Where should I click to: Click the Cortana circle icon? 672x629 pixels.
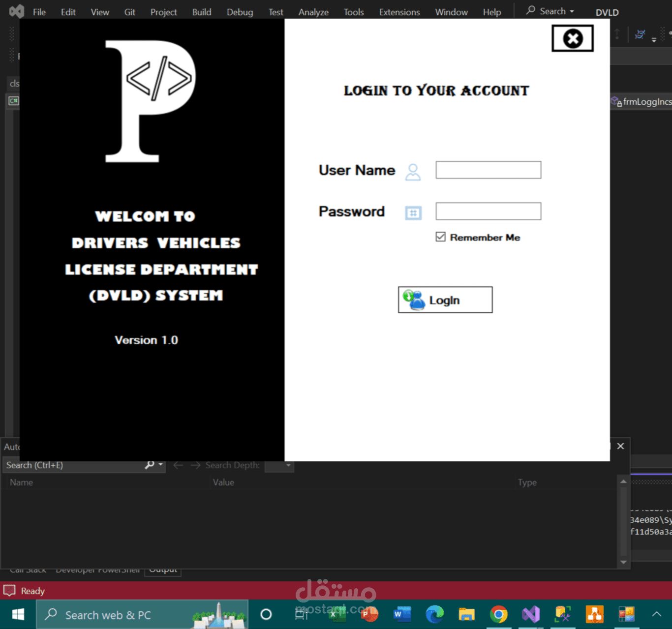pos(266,614)
